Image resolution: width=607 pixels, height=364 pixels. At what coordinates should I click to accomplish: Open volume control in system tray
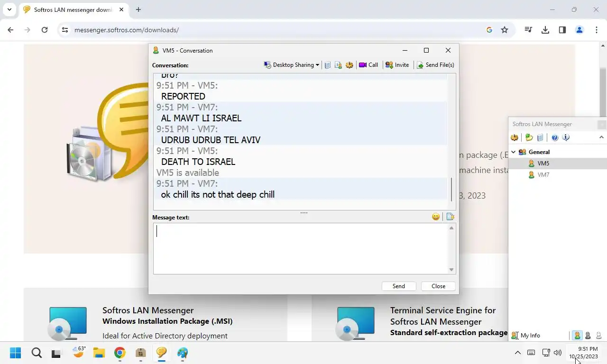(558, 353)
